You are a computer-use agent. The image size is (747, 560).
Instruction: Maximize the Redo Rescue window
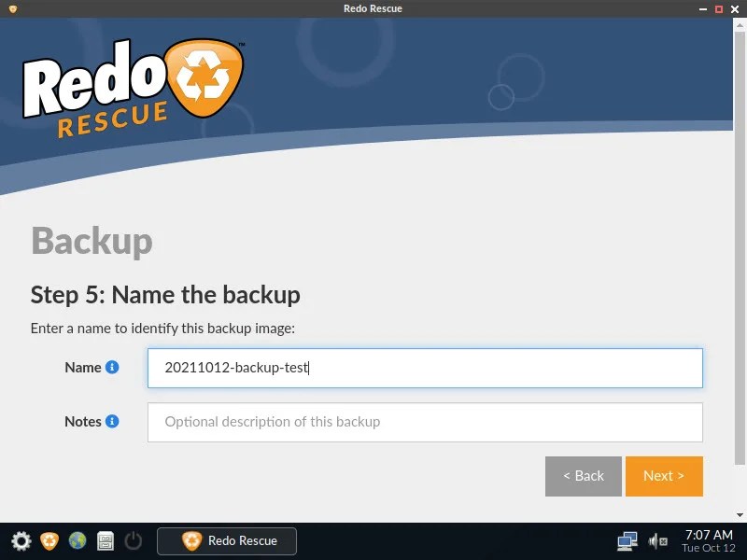point(719,9)
